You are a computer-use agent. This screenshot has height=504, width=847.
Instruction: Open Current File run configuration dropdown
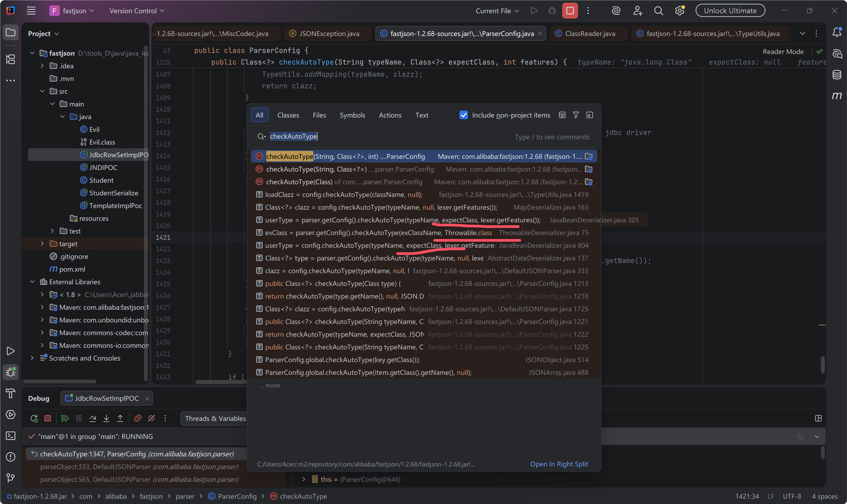(x=497, y=11)
